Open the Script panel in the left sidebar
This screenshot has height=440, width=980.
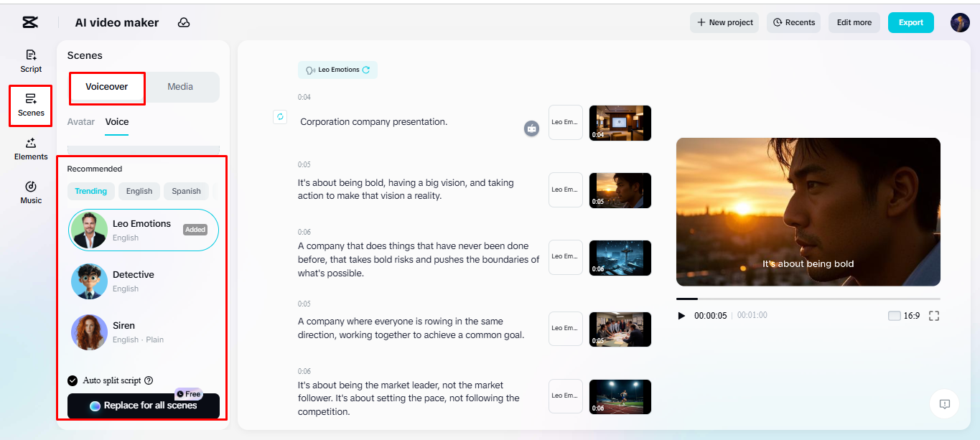[x=30, y=60]
